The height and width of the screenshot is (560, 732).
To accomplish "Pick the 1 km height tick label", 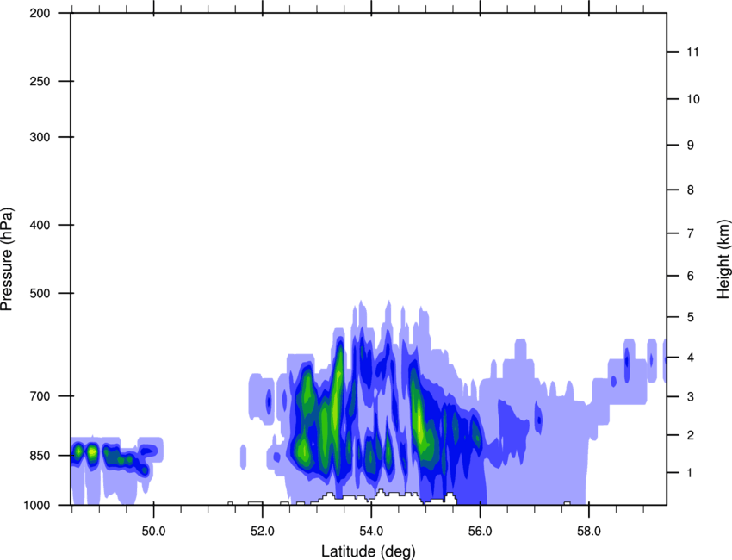I will tap(690, 473).
